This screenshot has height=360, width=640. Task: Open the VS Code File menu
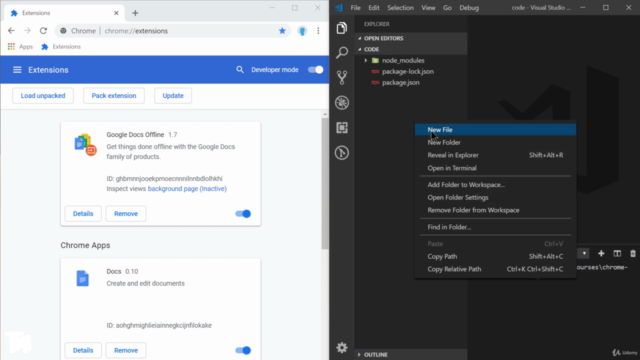tap(356, 8)
